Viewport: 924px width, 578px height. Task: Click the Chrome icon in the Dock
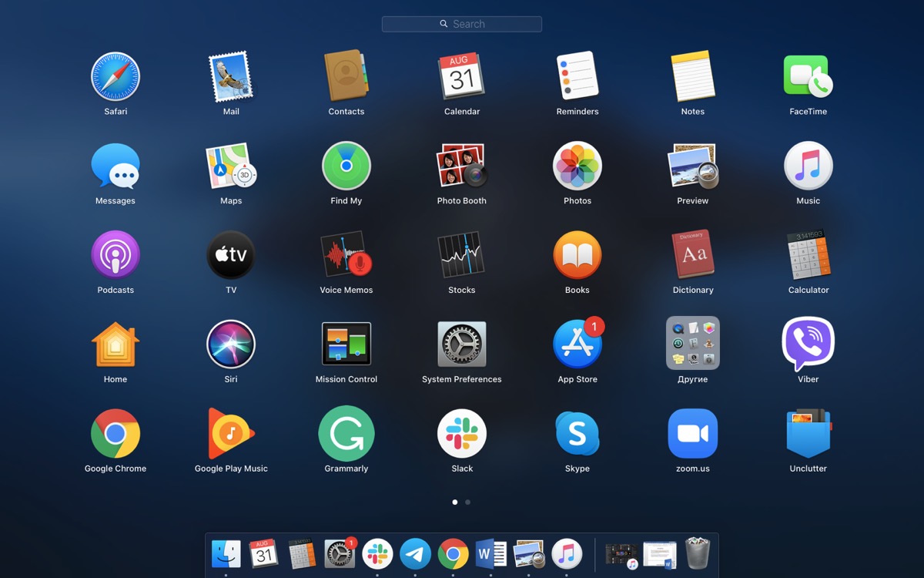pos(454,553)
